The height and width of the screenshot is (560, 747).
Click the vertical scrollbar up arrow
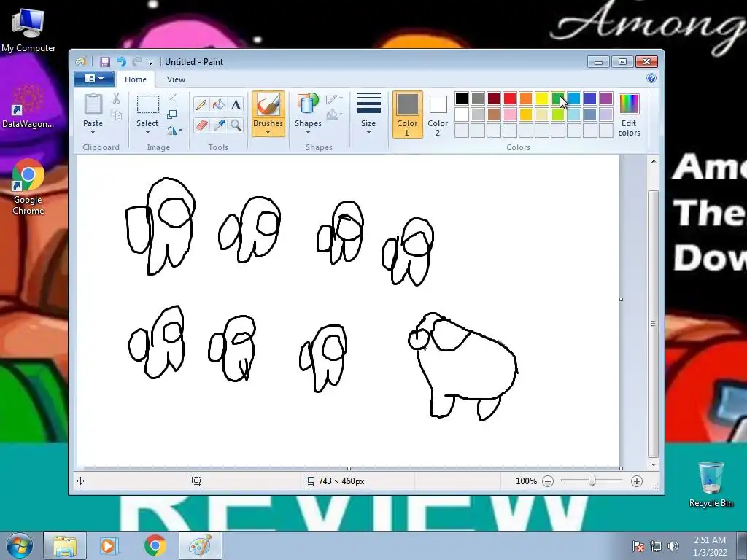tap(654, 161)
